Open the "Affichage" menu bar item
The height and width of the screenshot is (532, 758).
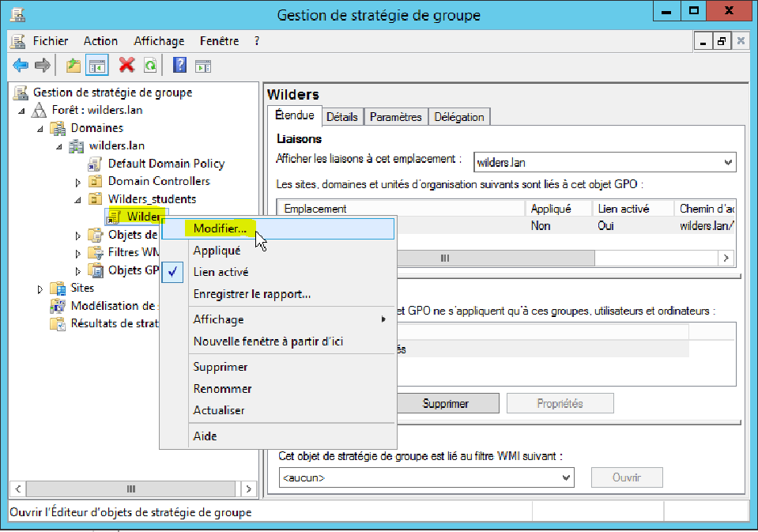(158, 40)
